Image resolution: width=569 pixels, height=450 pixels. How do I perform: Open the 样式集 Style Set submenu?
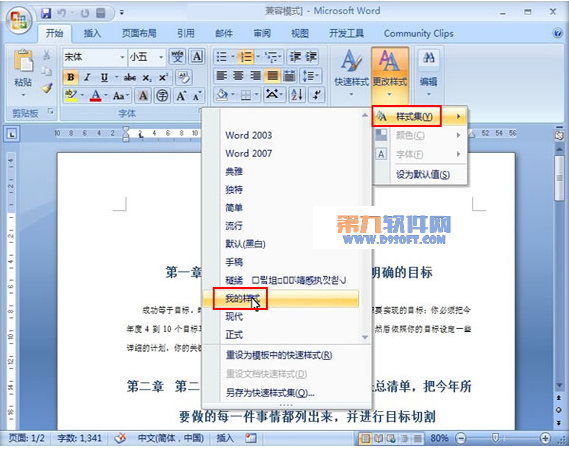pyautogui.click(x=419, y=116)
